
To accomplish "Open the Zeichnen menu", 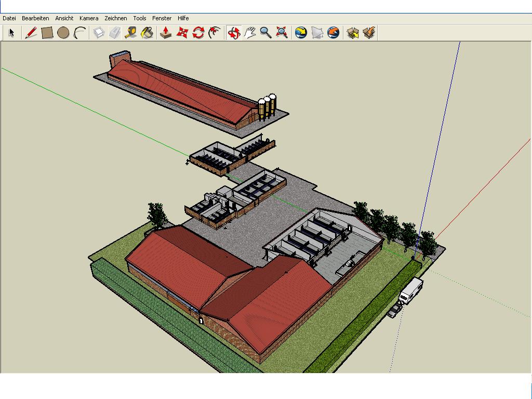I will (115, 18).
